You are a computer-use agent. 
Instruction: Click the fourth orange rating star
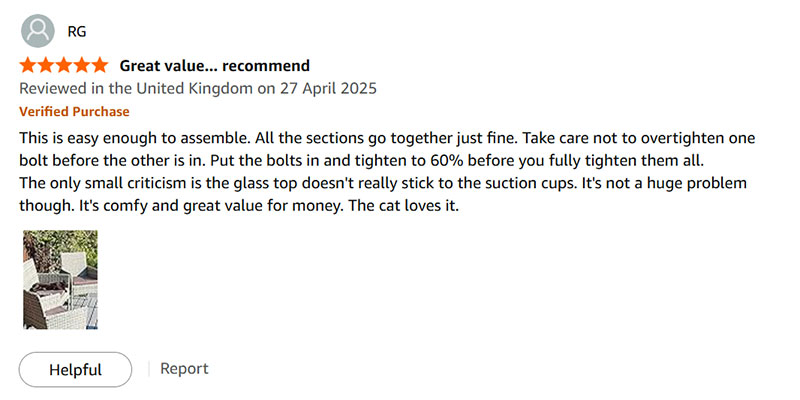pos(81,65)
